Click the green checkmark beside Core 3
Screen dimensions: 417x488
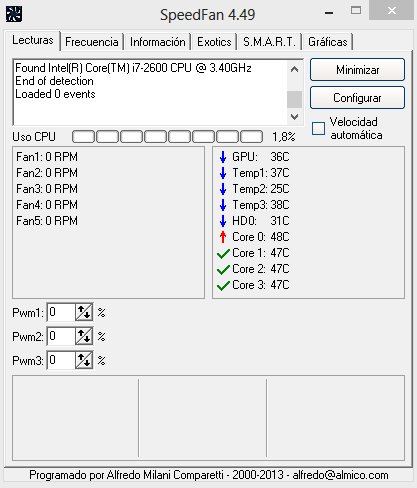223,285
